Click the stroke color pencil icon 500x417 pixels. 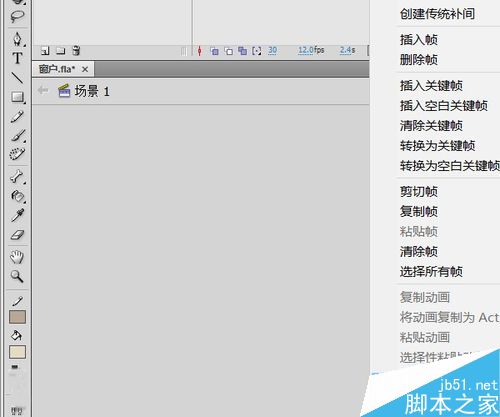tap(17, 301)
